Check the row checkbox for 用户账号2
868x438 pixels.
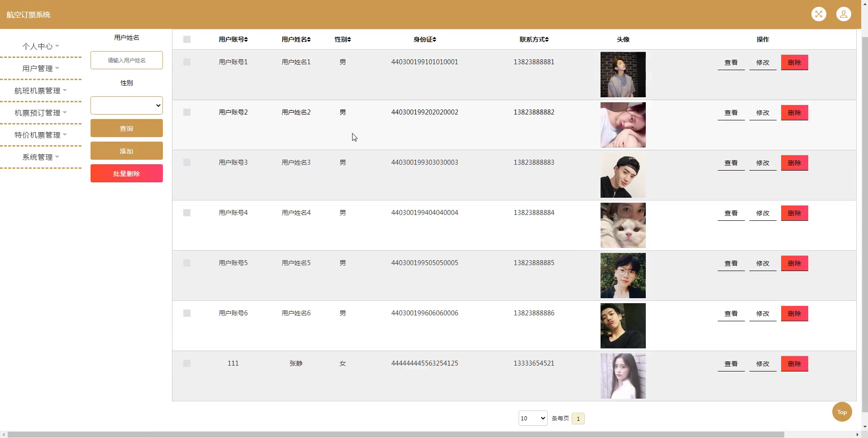(x=187, y=112)
